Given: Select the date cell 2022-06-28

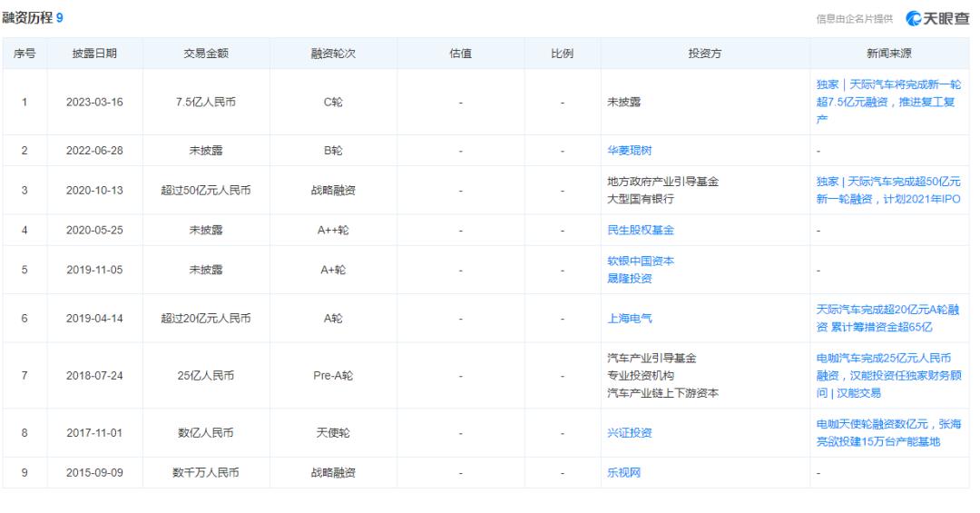Looking at the screenshot, I should [x=94, y=150].
